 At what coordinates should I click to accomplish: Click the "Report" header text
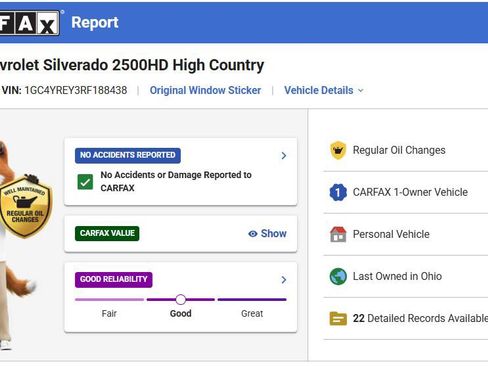point(95,23)
